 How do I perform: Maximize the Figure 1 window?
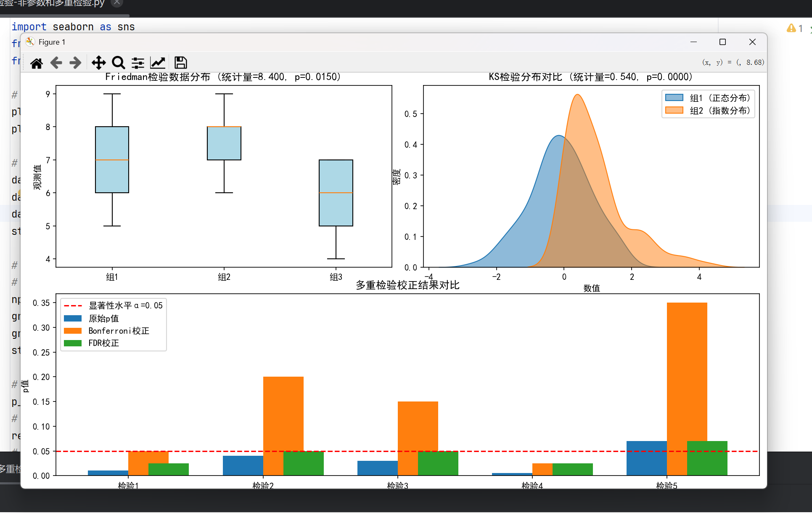(x=722, y=42)
